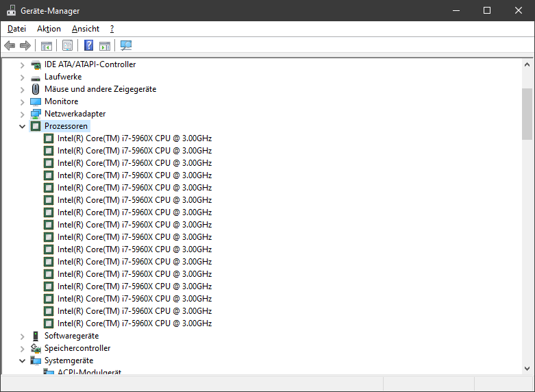Viewport: 535px width, 392px height.
Task: Expand the IDE ATA/ATAPI-Controller node
Action: (23, 65)
